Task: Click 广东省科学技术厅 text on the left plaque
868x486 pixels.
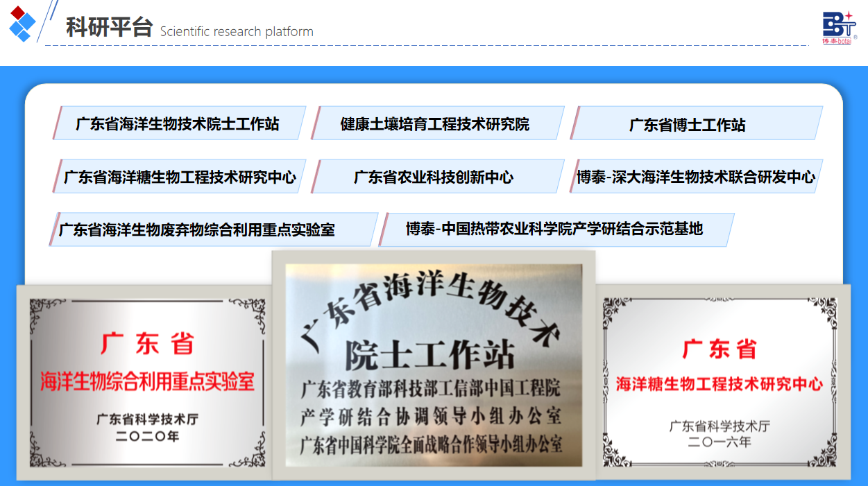Action: 147,419
